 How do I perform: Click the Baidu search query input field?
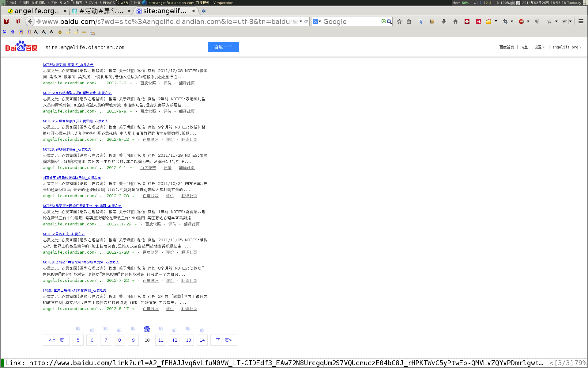[126, 47]
